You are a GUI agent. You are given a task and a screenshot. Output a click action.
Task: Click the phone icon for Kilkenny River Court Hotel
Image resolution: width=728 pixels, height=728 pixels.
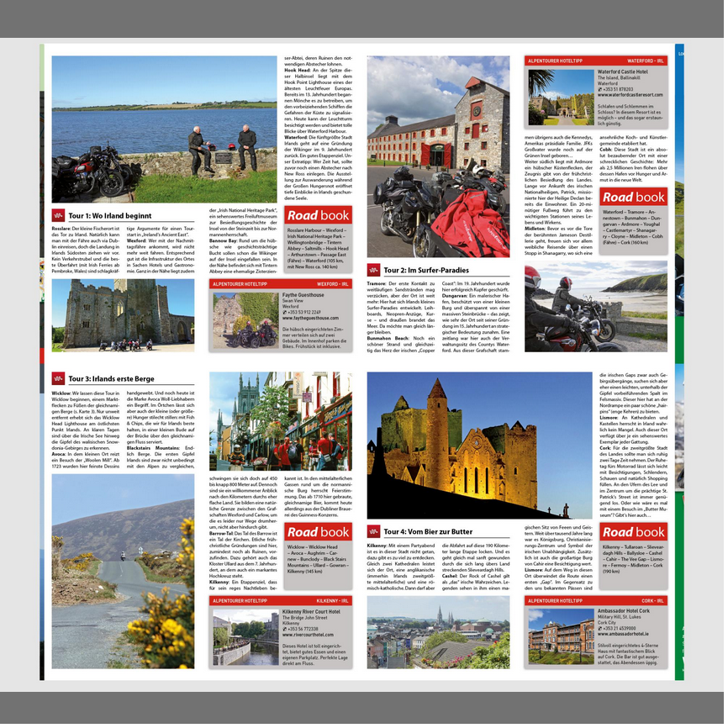[x=286, y=628]
